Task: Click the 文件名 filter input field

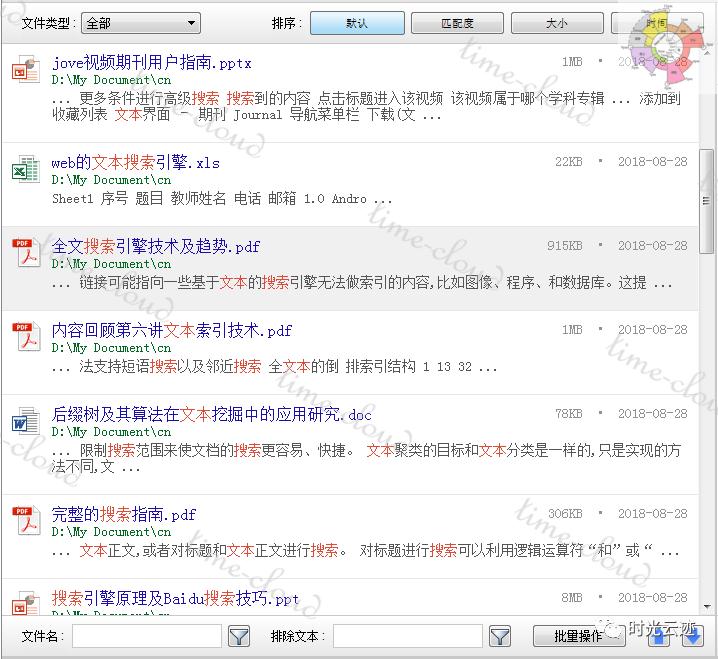Action: point(147,636)
